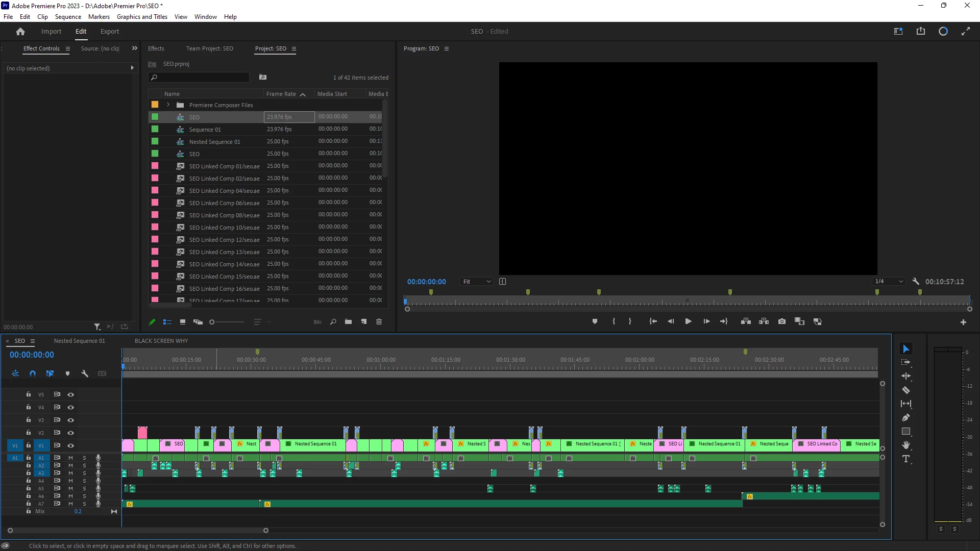Click the pink label swatch for SEO Linked Comp 01
The image size is (980, 551).
click(x=155, y=166)
